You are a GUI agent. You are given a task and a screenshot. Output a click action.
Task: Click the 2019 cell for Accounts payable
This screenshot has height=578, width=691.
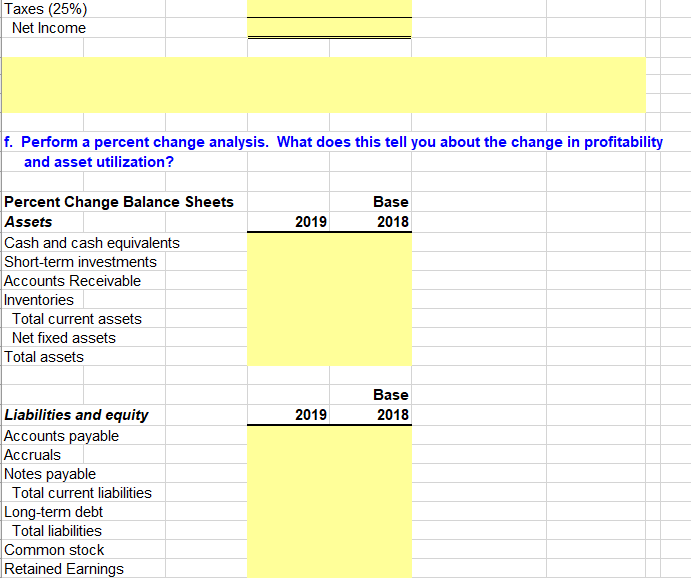tap(288, 435)
